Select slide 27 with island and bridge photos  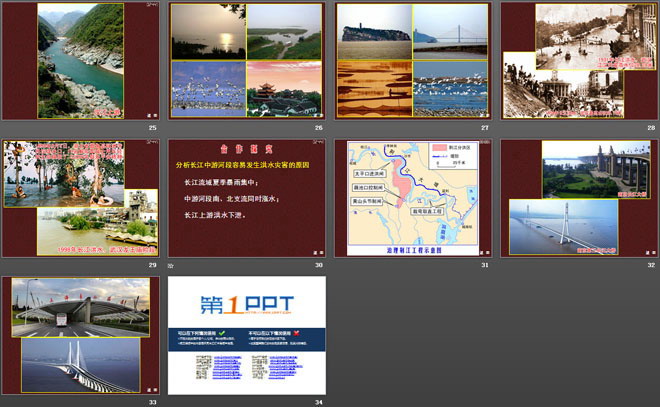pyautogui.click(x=413, y=61)
